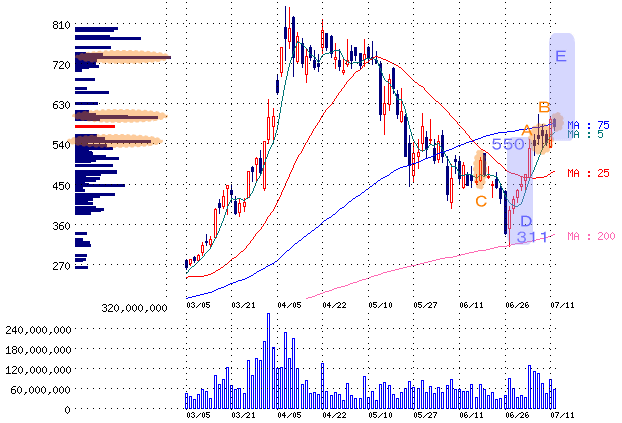Viewport: 622px width, 423px height.
Task: Click the orange letter C annotation
Action: pyautogui.click(x=481, y=201)
